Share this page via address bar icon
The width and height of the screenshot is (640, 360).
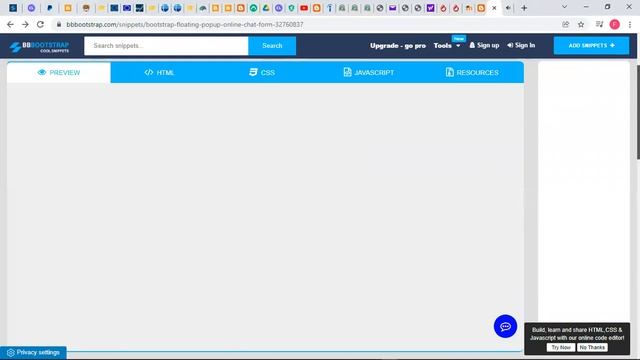(565, 24)
